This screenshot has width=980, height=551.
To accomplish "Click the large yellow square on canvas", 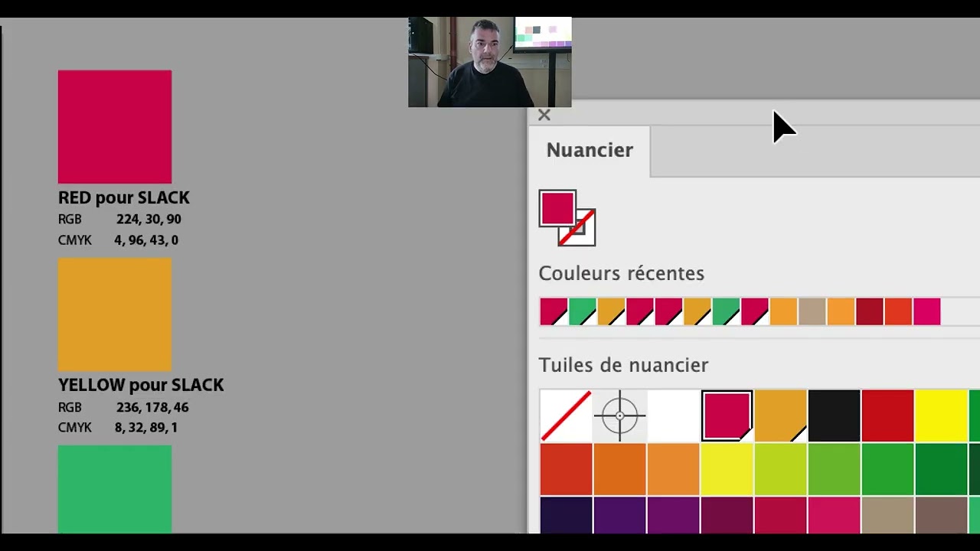I will [115, 315].
